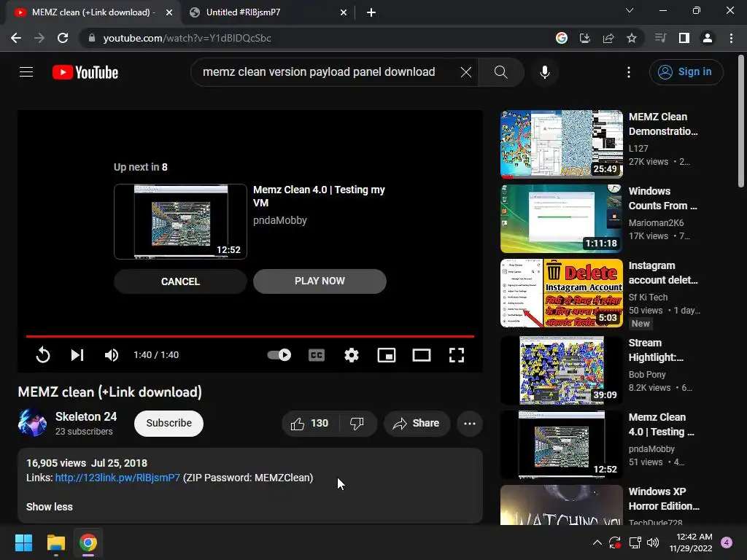Open Chrome profile icon
747x560 pixels.
click(708, 38)
